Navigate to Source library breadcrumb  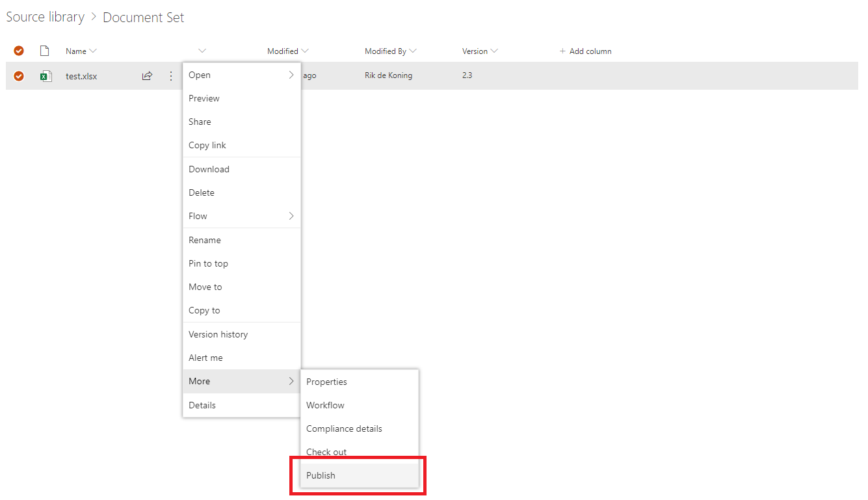pyautogui.click(x=45, y=17)
